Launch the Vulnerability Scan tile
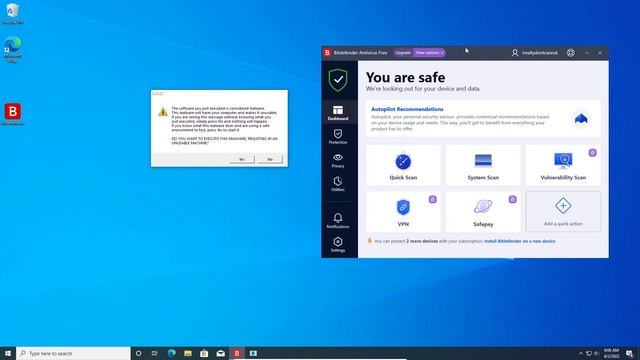This screenshot has height=360, width=640. 563,166
